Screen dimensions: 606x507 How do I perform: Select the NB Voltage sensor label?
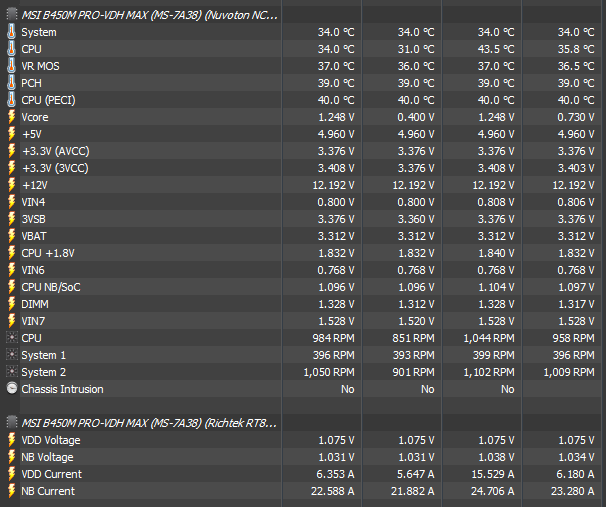(x=48, y=457)
